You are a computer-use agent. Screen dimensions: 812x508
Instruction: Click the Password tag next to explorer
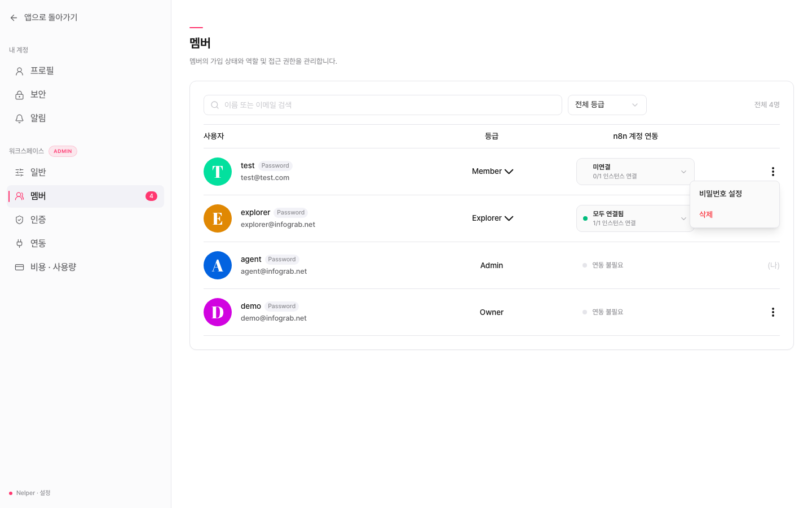coord(291,213)
